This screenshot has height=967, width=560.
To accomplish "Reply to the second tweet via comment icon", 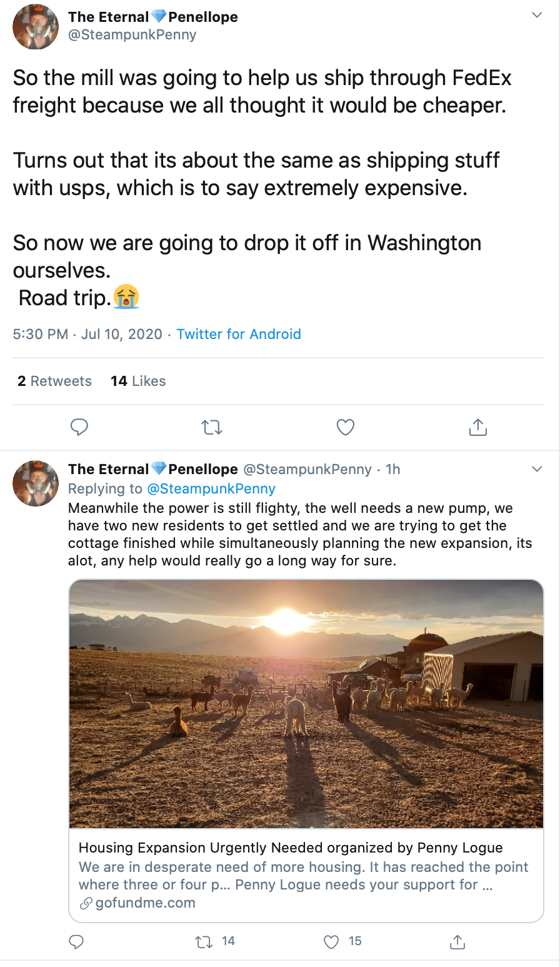I will pos(76,941).
